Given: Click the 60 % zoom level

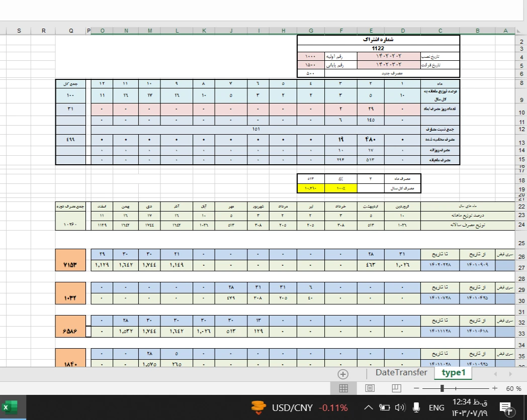Looking at the screenshot, I should click(x=513, y=388).
